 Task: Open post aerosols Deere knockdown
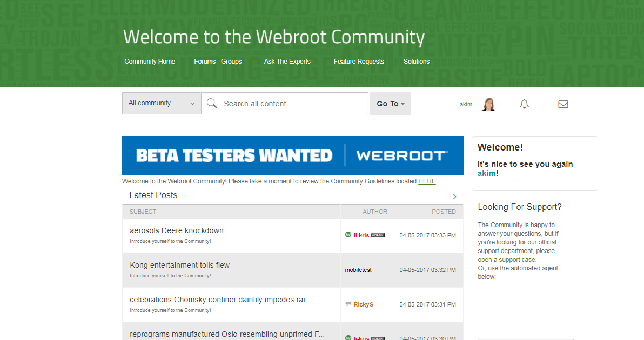(177, 230)
